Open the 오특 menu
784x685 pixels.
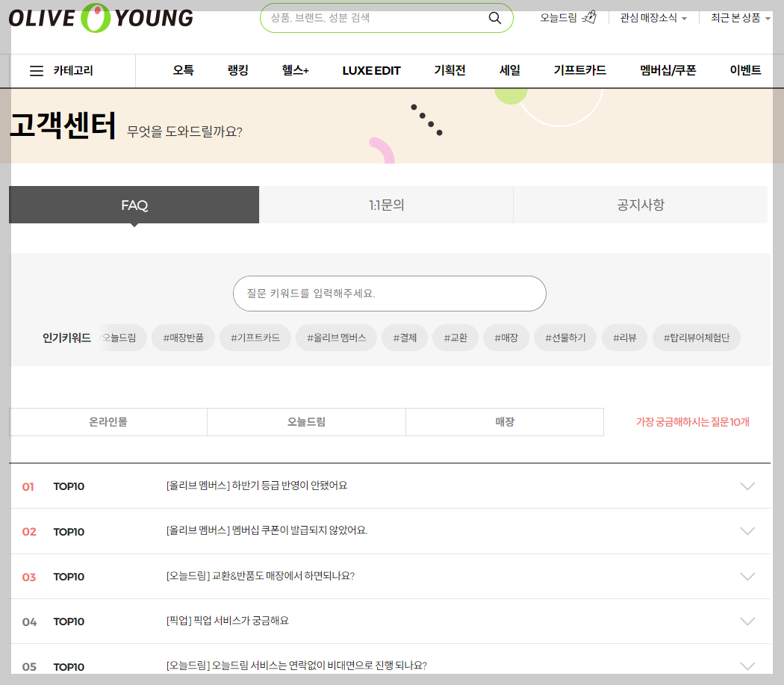(x=183, y=70)
